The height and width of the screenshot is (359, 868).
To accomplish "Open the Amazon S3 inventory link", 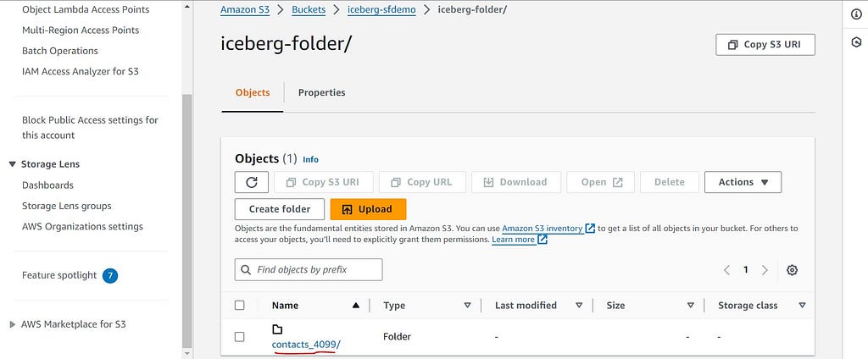I will [542, 228].
